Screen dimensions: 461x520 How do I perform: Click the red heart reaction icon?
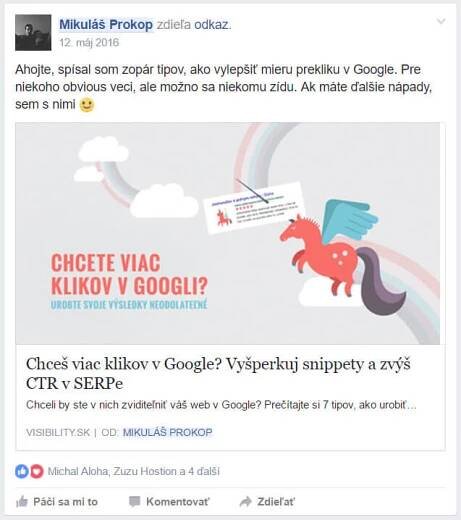[x=37, y=471]
